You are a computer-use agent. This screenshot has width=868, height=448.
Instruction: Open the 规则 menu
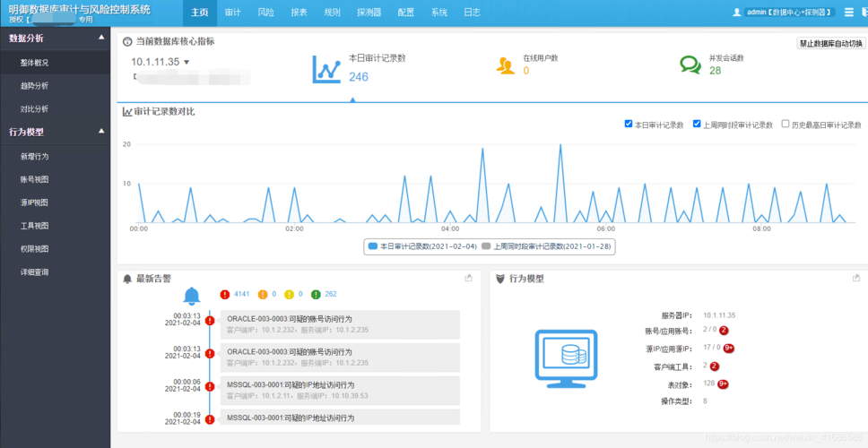332,13
